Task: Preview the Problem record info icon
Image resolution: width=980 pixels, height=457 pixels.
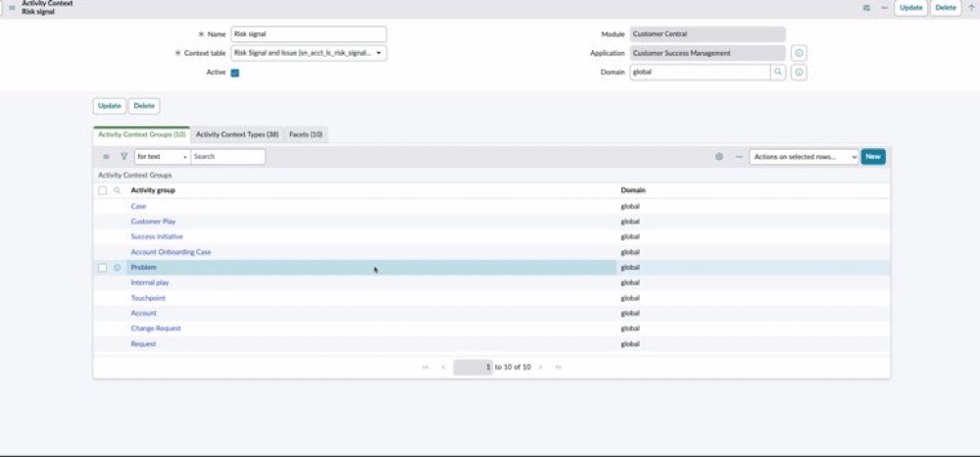Action: 117,268
